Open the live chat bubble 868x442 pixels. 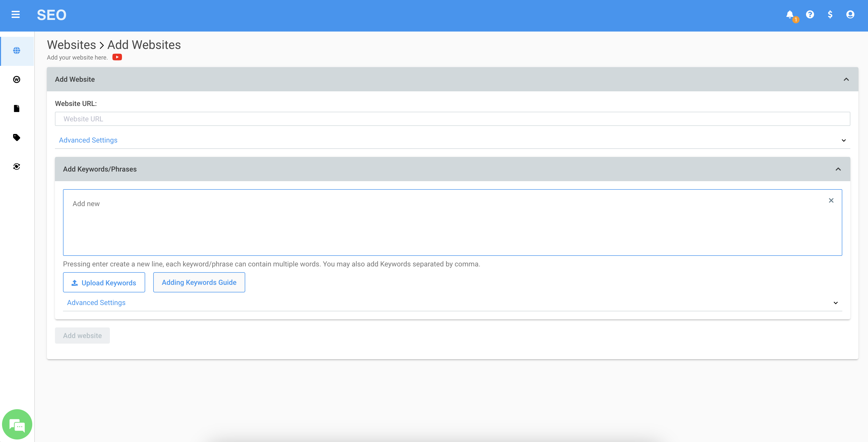pos(17,424)
